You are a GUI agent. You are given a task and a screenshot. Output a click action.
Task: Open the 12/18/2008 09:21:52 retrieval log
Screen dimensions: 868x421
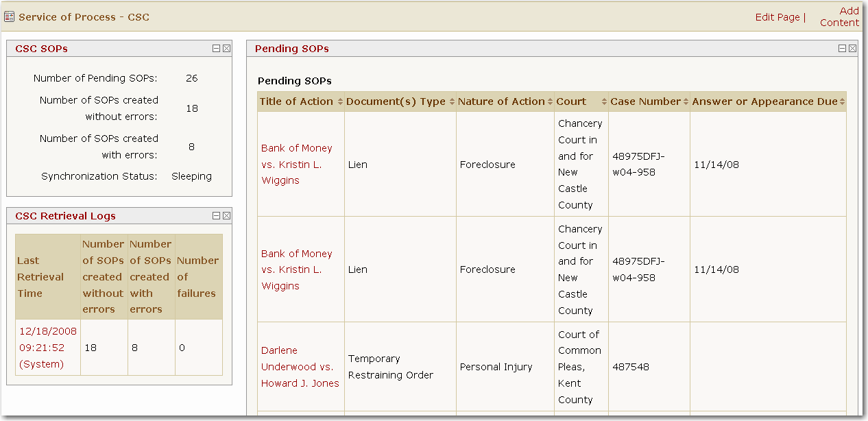click(x=47, y=348)
